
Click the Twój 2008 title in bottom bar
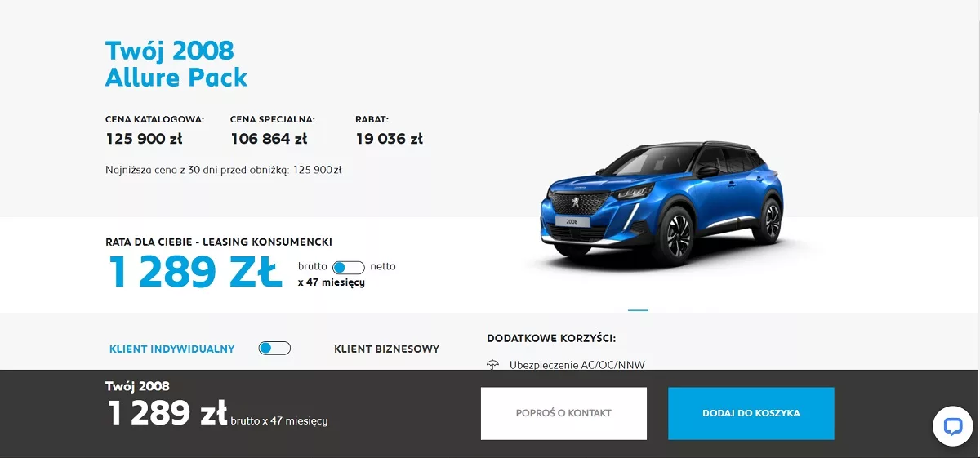[137, 386]
